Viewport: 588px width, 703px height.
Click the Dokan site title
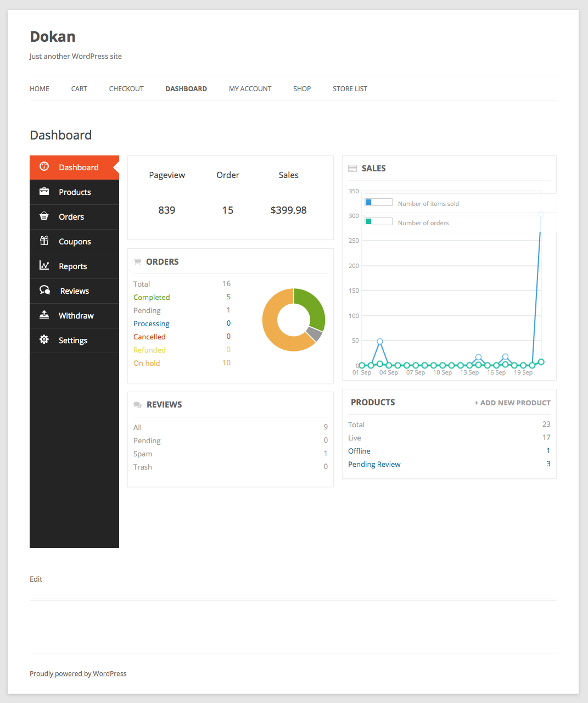(x=53, y=37)
